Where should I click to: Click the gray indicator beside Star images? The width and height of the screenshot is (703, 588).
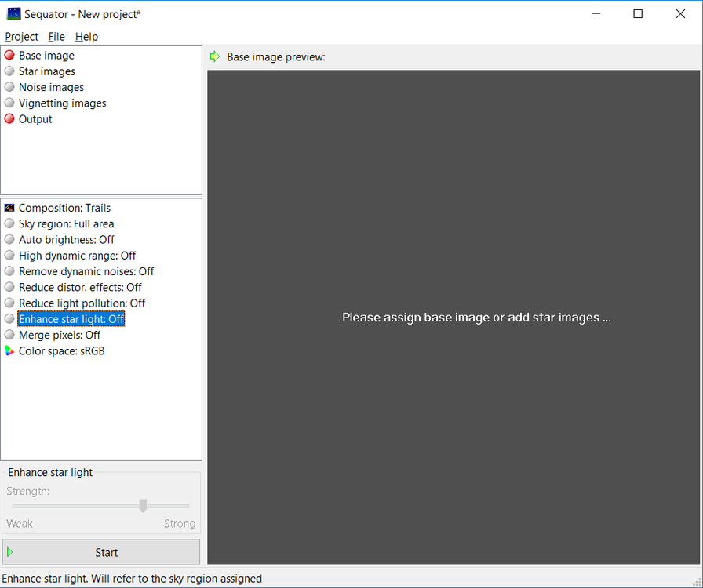click(x=9, y=71)
